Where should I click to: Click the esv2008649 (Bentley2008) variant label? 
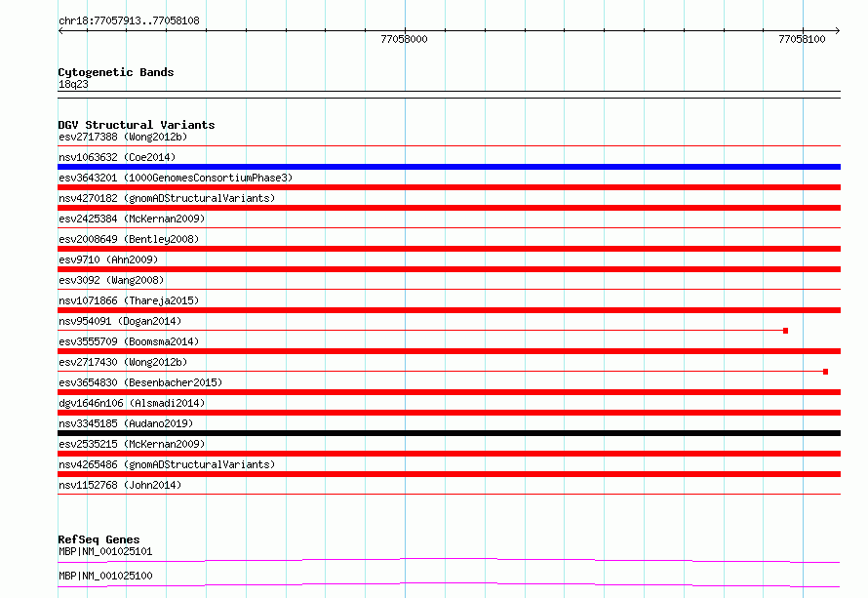[x=129, y=239]
